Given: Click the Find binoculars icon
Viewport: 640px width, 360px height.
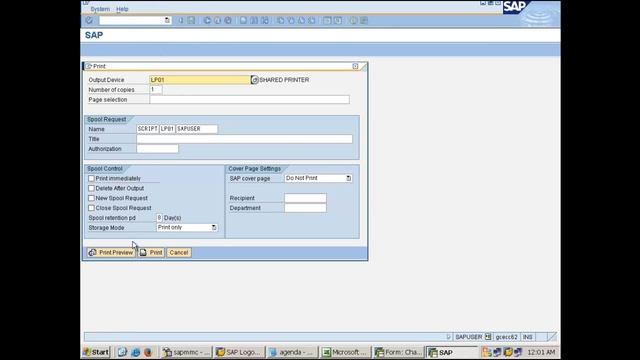Looking at the screenshot, I should pos(254,20).
